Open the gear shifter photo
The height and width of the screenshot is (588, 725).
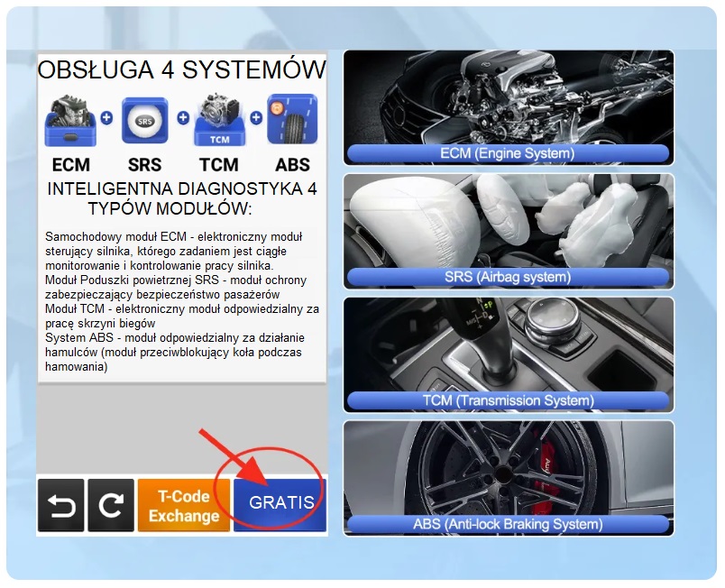click(x=508, y=343)
